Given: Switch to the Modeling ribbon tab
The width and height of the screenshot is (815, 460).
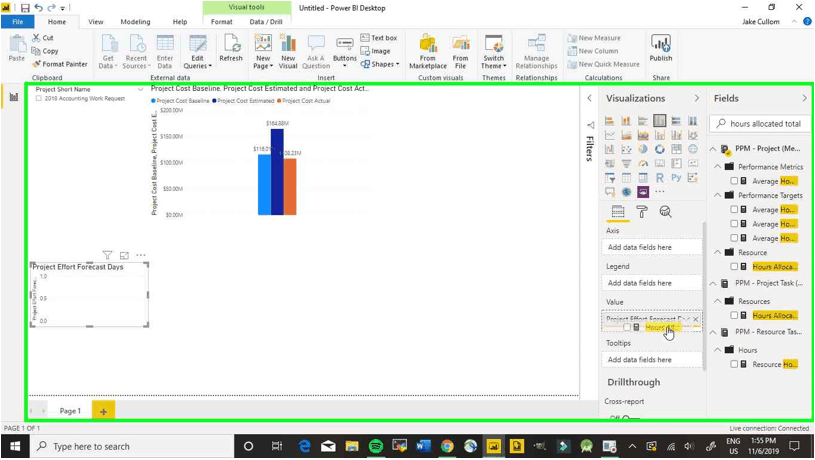Looking at the screenshot, I should pos(135,22).
